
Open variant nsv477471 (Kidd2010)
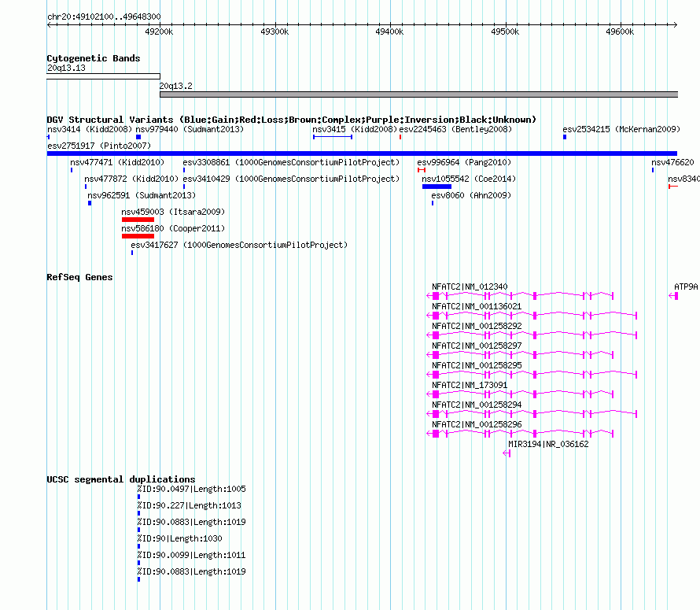[117, 162]
